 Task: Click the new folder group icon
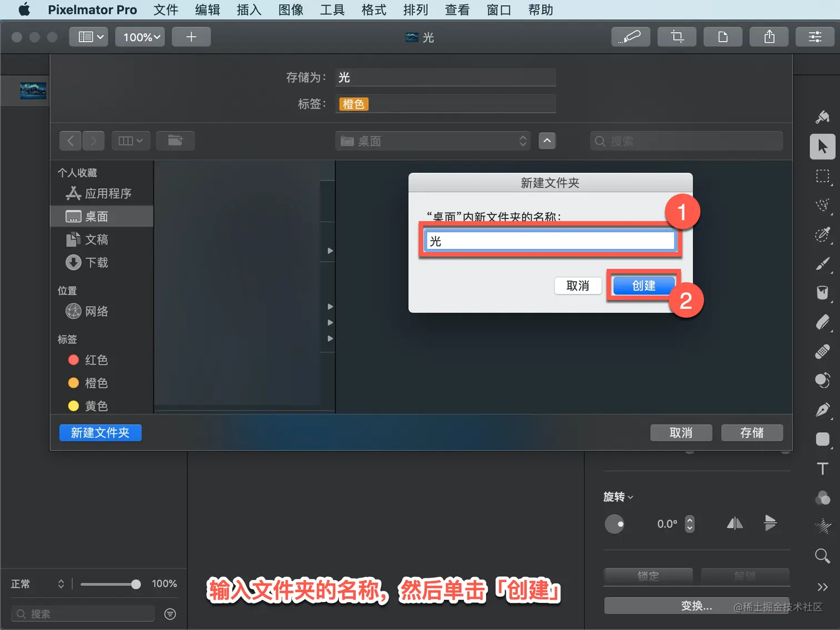[176, 141]
